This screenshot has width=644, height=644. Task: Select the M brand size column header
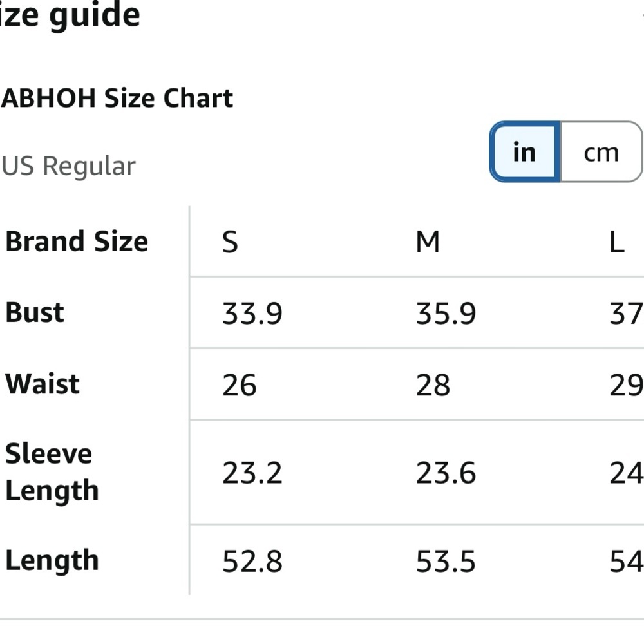tap(428, 241)
